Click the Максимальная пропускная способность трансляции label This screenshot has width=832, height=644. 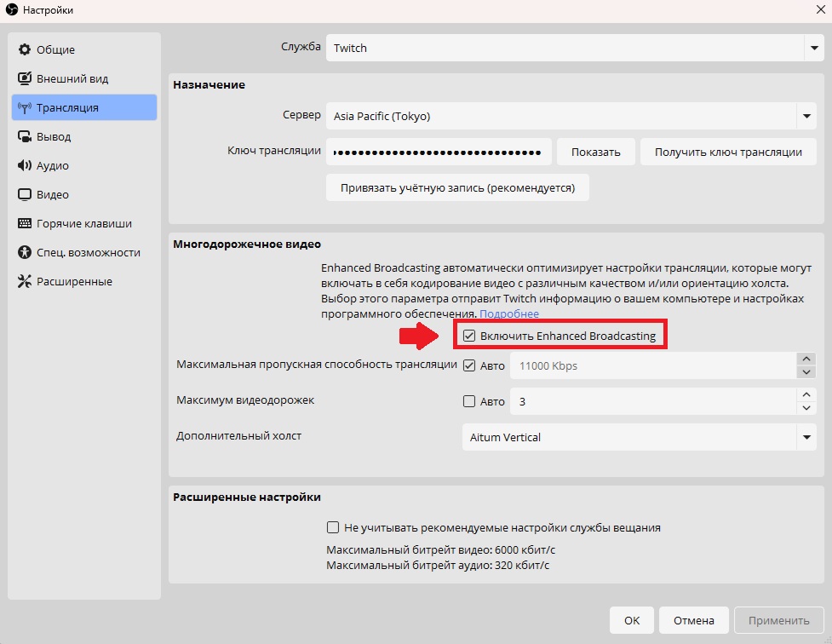click(x=317, y=365)
